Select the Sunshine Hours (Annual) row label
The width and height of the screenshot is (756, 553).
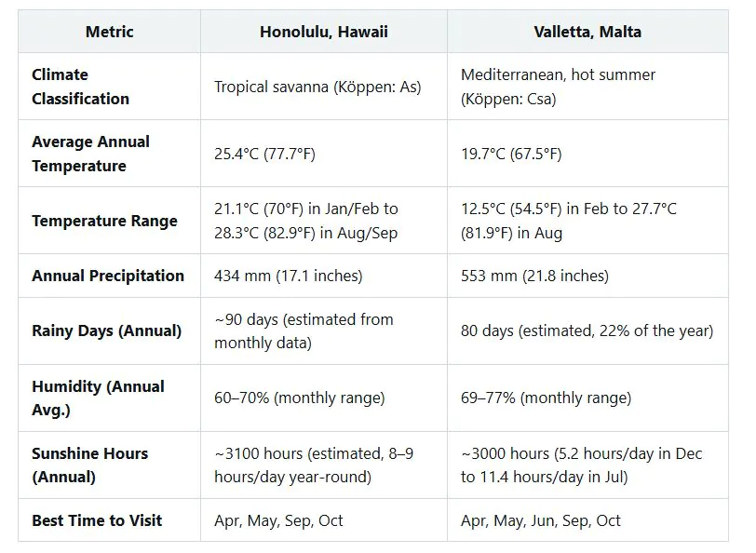tap(89, 465)
